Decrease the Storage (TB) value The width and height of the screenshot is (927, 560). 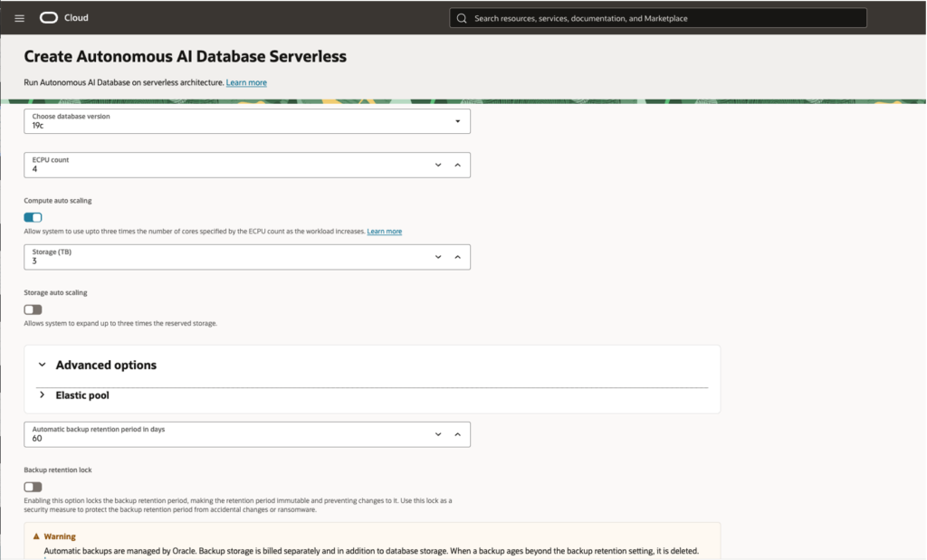[x=438, y=257]
